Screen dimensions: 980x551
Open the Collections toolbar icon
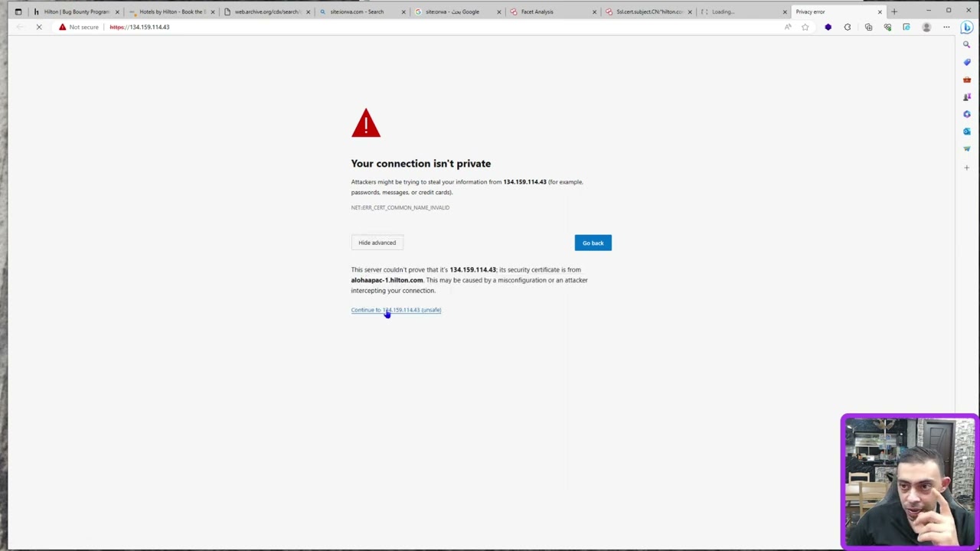(x=868, y=27)
